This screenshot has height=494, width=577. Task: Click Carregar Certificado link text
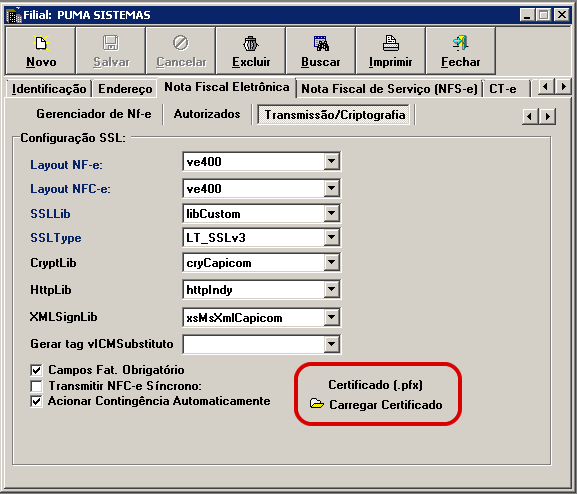[386, 405]
